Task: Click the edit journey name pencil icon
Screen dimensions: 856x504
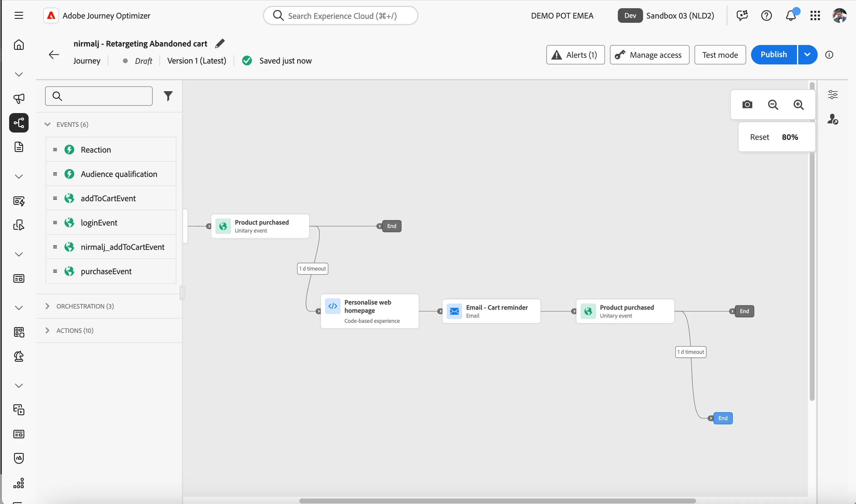Action: click(220, 43)
